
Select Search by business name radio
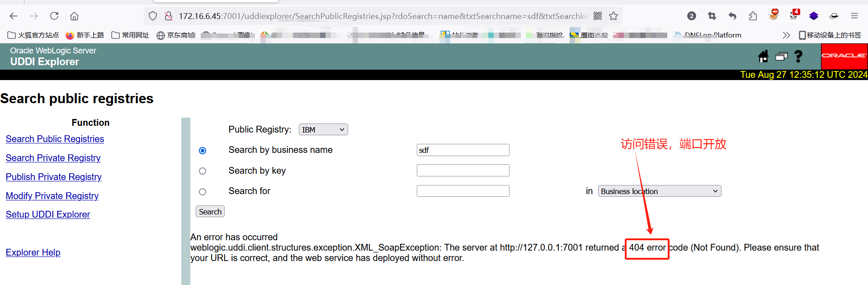tap(203, 151)
